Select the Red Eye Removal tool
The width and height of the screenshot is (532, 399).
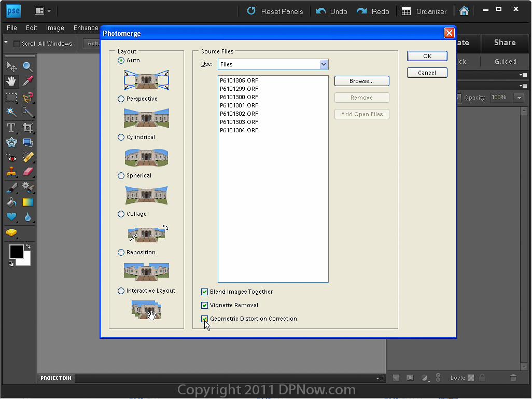pos(11,157)
